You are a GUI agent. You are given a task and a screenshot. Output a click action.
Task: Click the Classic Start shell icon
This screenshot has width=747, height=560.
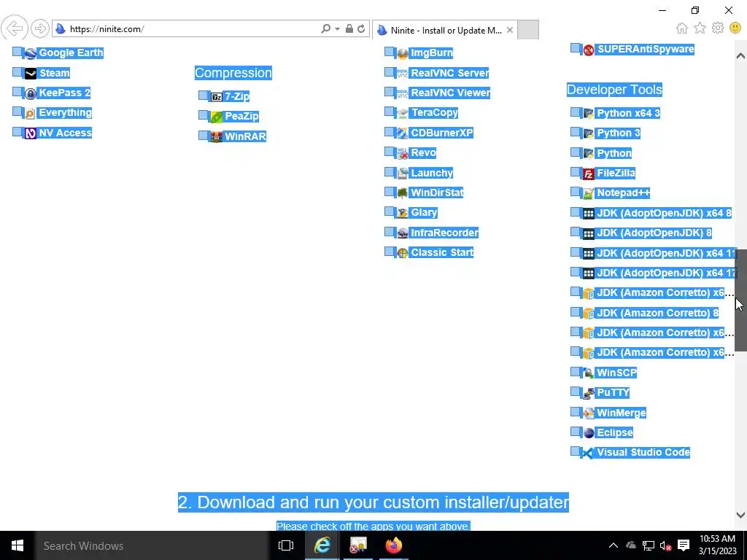click(x=403, y=253)
